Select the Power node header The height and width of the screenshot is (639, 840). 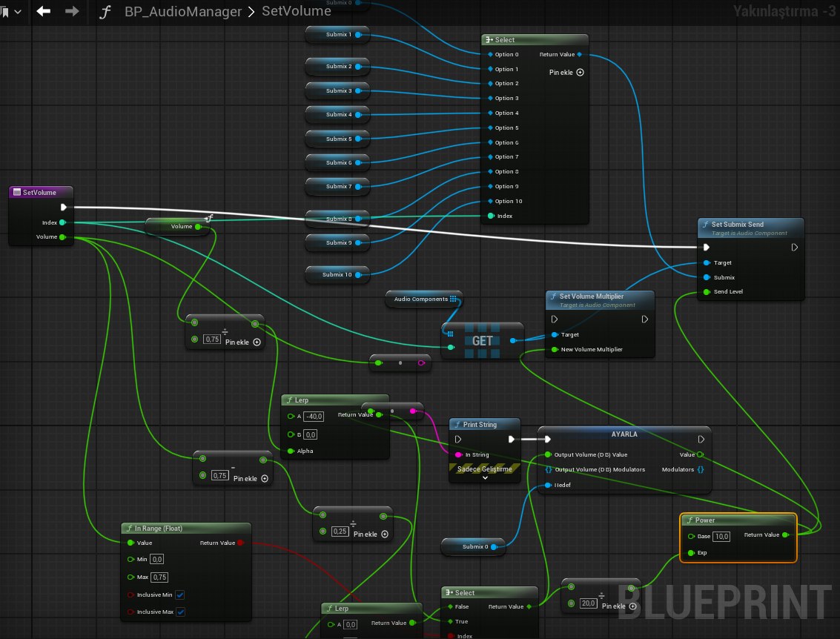[x=738, y=520]
